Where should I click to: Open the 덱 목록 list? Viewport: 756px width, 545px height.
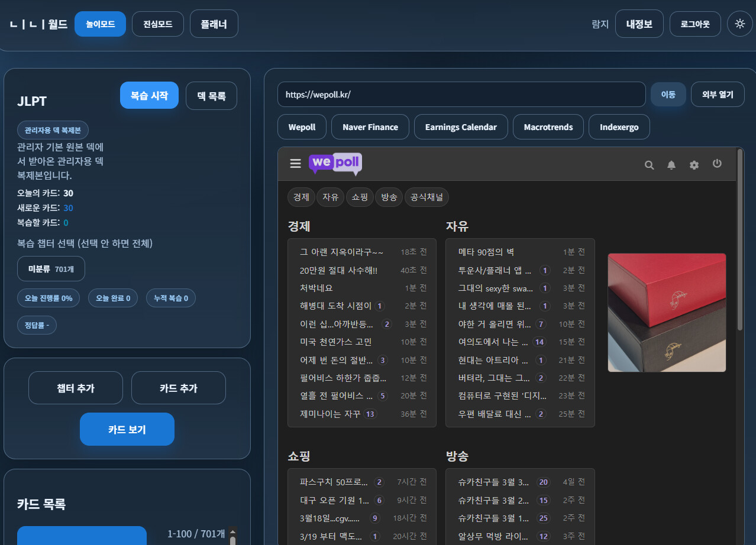(212, 96)
